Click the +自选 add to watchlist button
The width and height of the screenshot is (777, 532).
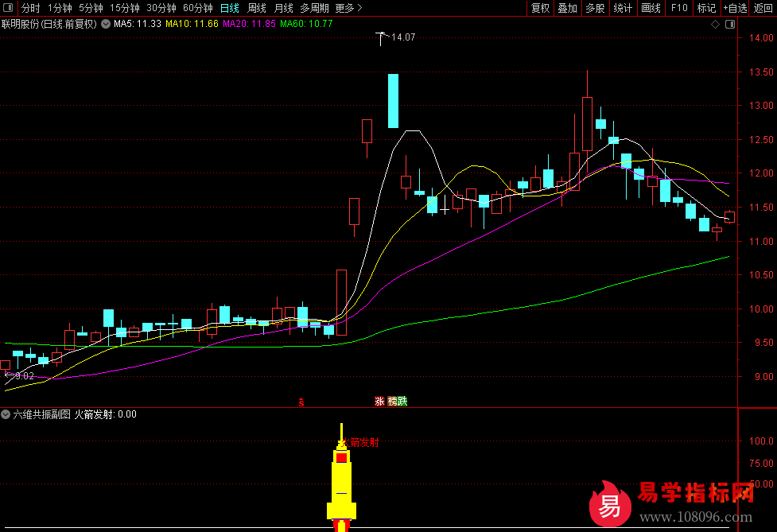click(x=735, y=8)
